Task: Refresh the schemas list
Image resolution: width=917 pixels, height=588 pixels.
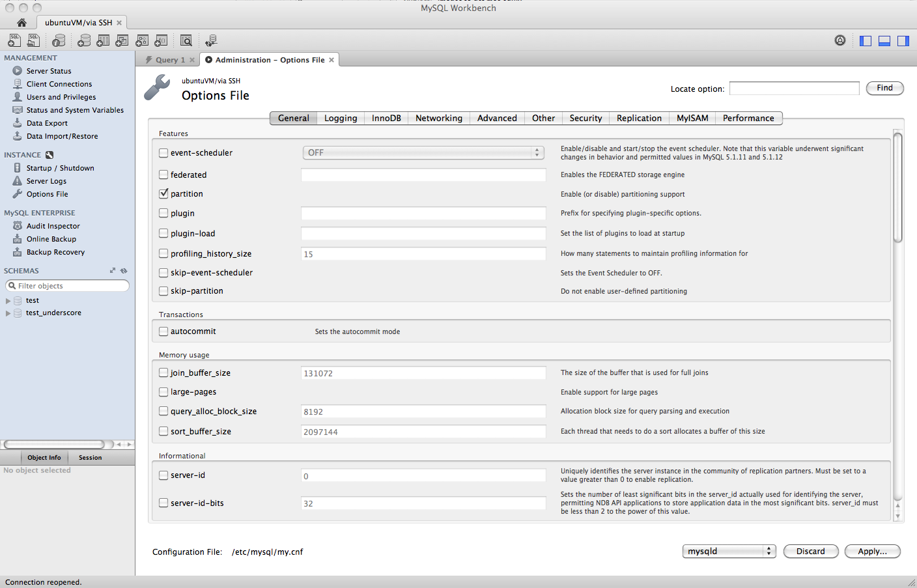Action: click(124, 271)
